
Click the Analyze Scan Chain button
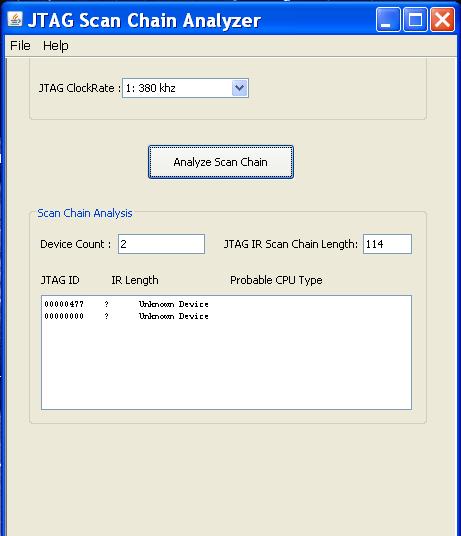(x=221, y=162)
